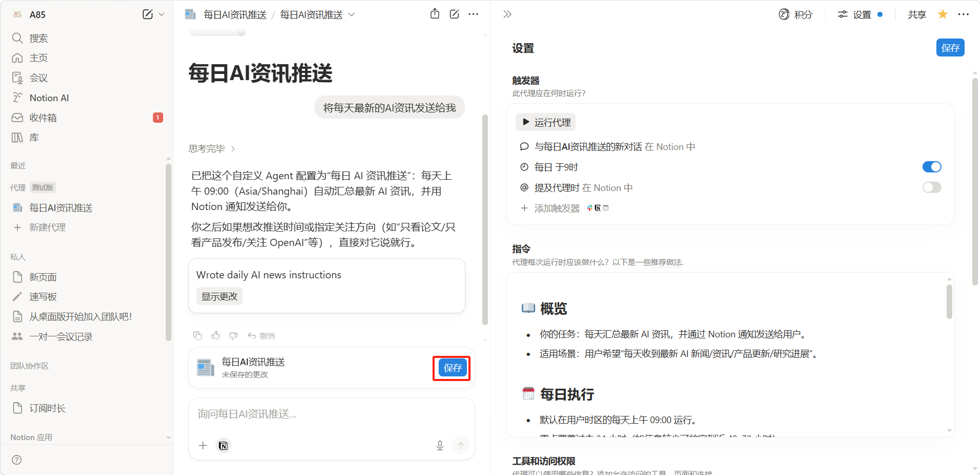Image resolution: width=980 pixels, height=475 pixels.
Task: Click the plus attachment icon in chat box
Action: [x=203, y=446]
